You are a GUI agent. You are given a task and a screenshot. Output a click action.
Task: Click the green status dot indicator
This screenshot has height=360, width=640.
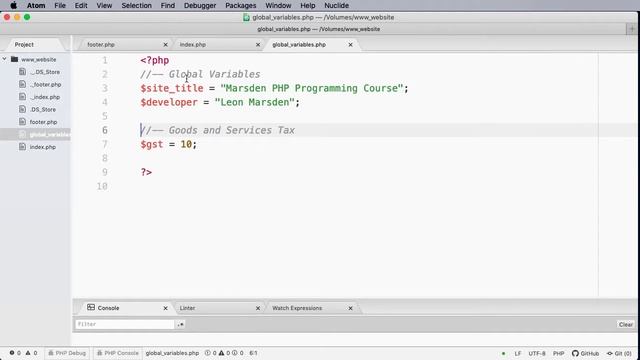503,353
